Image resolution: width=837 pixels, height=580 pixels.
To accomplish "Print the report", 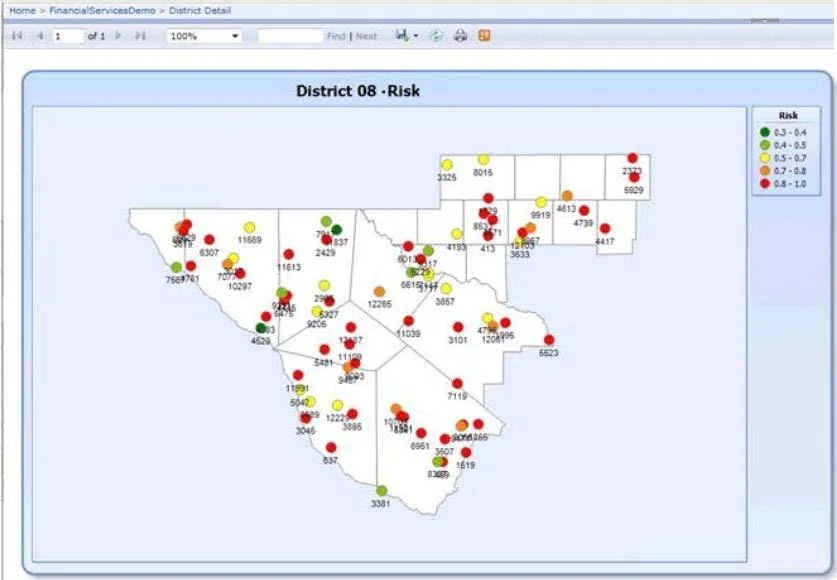I will [460, 36].
